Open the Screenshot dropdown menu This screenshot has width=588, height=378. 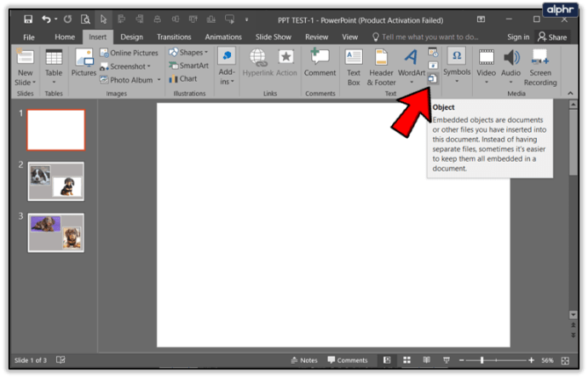(x=130, y=66)
